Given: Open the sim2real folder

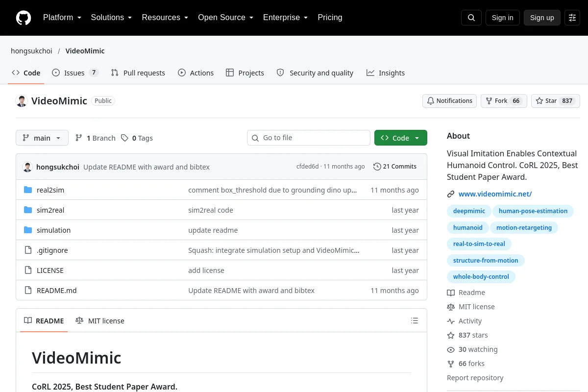Looking at the screenshot, I should click(50, 210).
